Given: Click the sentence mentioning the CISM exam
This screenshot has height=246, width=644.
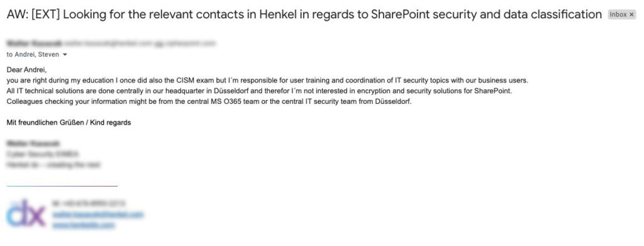Looking at the screenshot, I should [x=267, y=81].
